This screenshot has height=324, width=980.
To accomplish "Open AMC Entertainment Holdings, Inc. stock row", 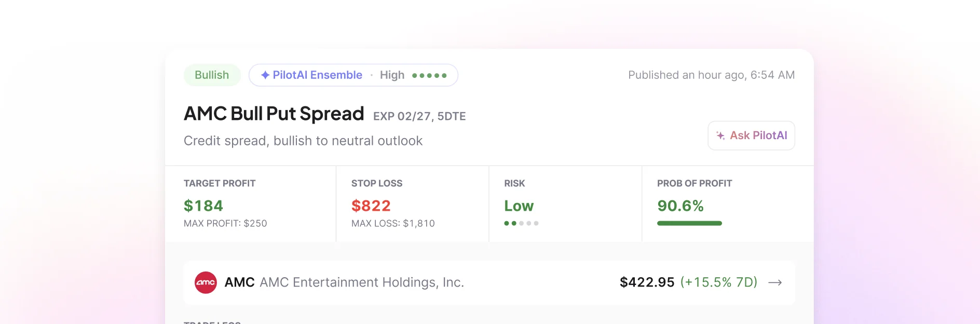I will click(x=489, y=282).
